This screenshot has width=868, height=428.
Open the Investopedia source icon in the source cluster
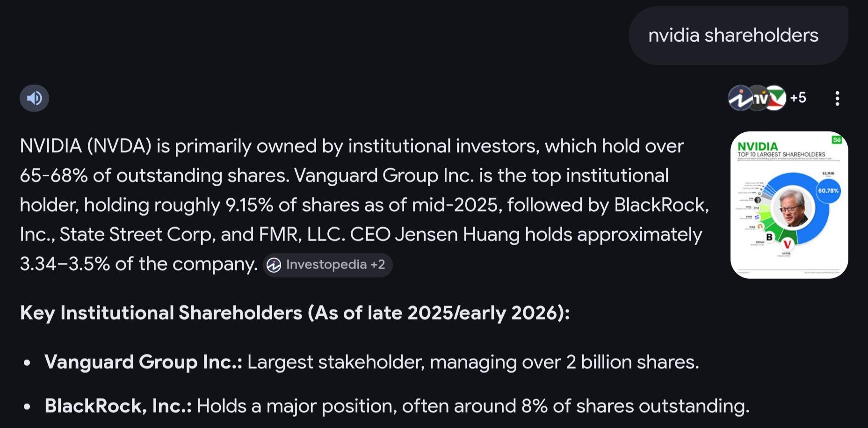tap(740, 98)
